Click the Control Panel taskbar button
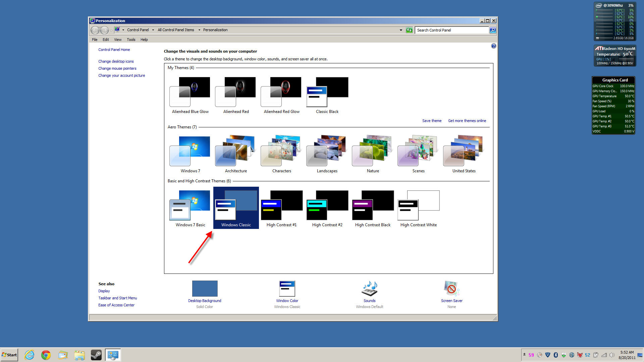This screenshot has height=362, width=644. [x=113, y=355]
